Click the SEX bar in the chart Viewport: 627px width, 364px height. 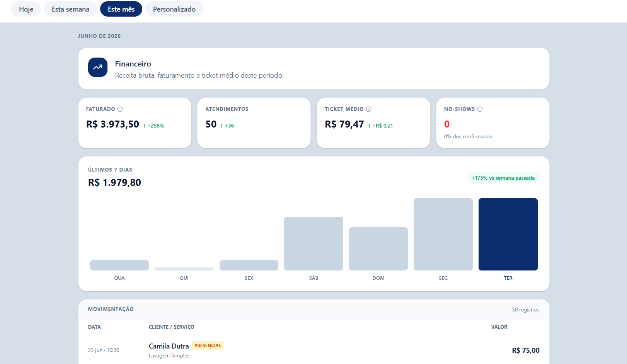point(249,265)
